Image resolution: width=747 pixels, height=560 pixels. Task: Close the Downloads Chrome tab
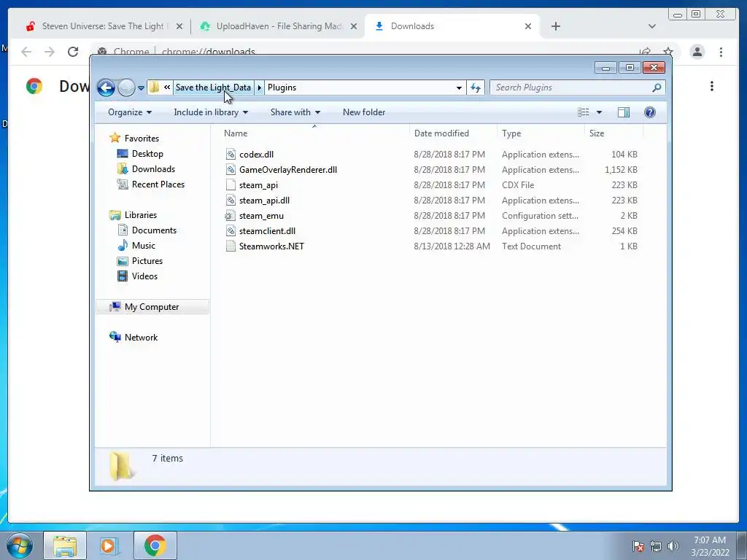pos(528,26)
